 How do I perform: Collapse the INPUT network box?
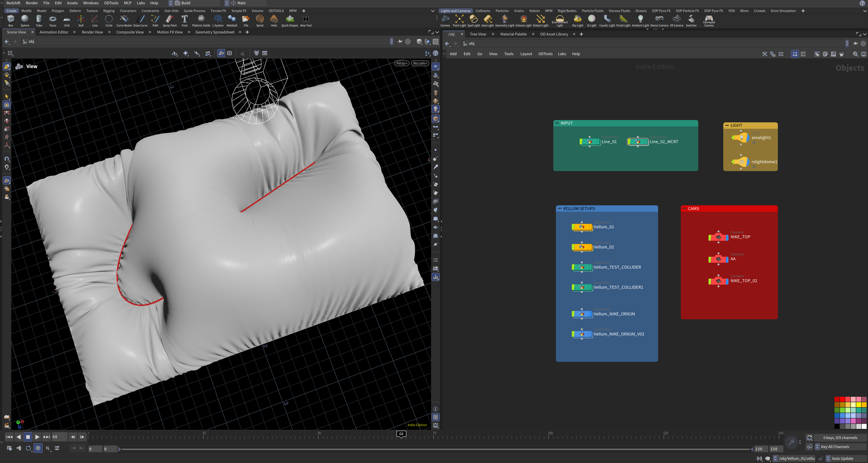pos(556,123)
